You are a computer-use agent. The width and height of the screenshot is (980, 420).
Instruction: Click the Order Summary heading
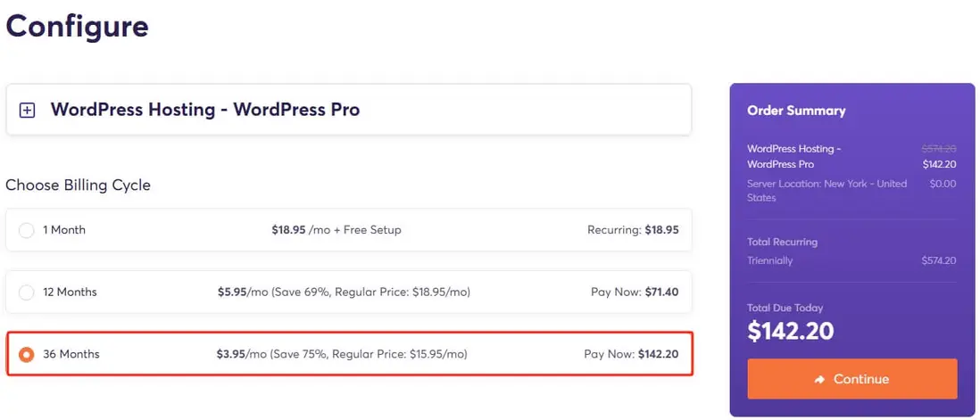[796, 111]
